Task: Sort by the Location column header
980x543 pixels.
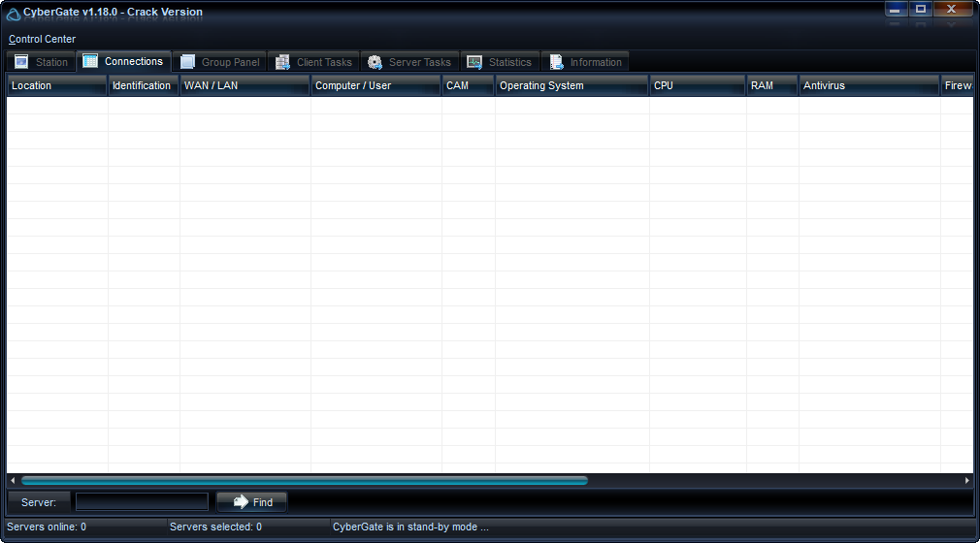Action: pos(56,85)
